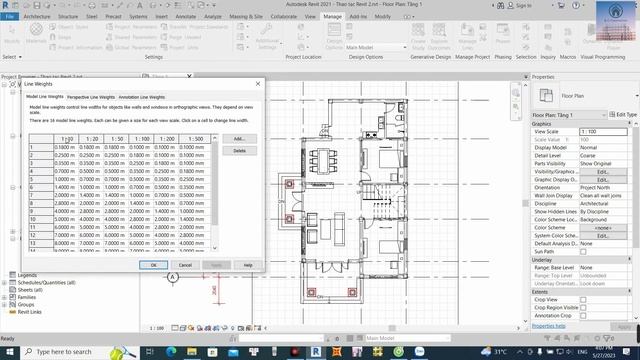Open the View Scale dropdown in Properties
The height and width of the screenshot is (360, 640).
tap(603, 131)
